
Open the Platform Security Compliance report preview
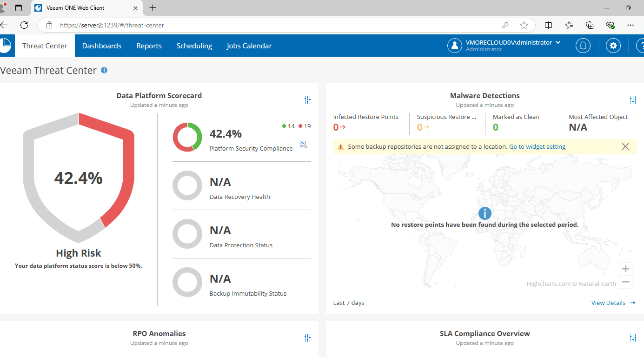point(303,145)
